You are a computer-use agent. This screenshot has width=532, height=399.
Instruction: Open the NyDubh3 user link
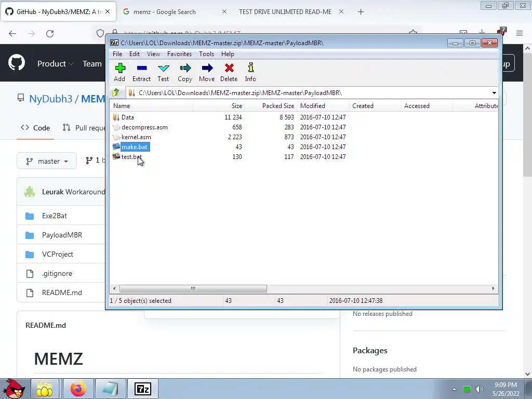50,99
